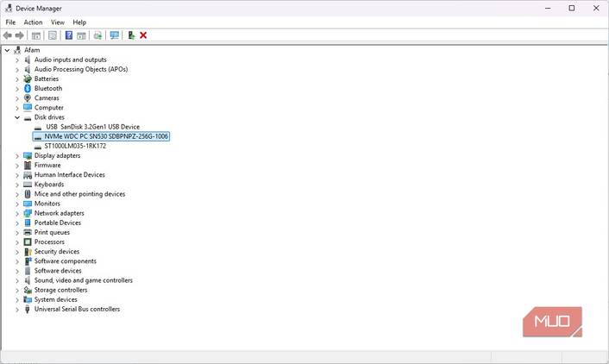The image size is (609, 364).
Task: Click the Display adapters icon
Action: (x=28, y=156)
